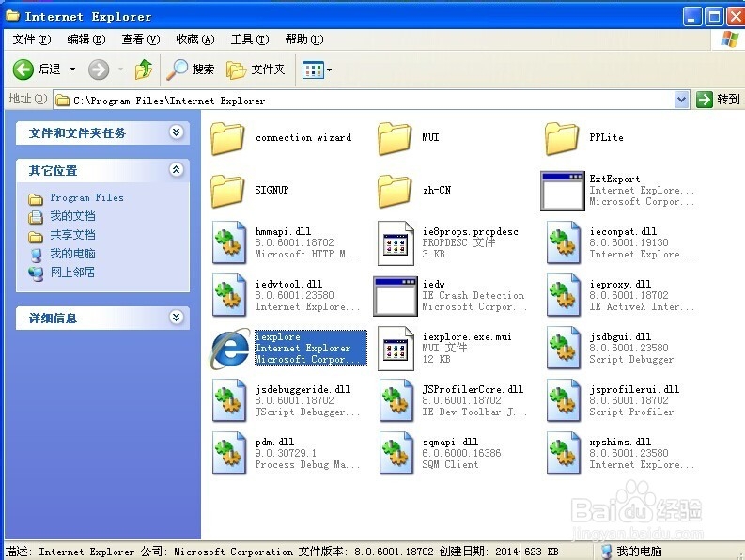Viewport: 745px width, 560px height.
Task: Click the Forward arrow button
Action: [x=99, y=70]
